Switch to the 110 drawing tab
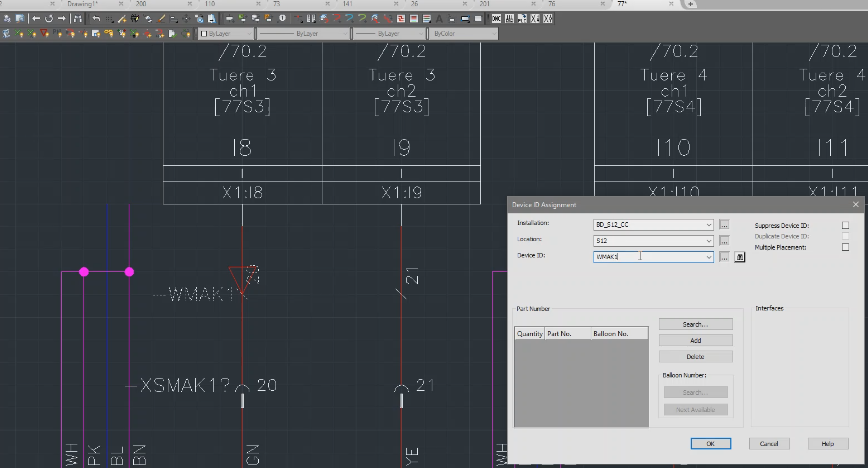Image resolution: width=868 pixels, height=468 pixels. tap(210, 4)
